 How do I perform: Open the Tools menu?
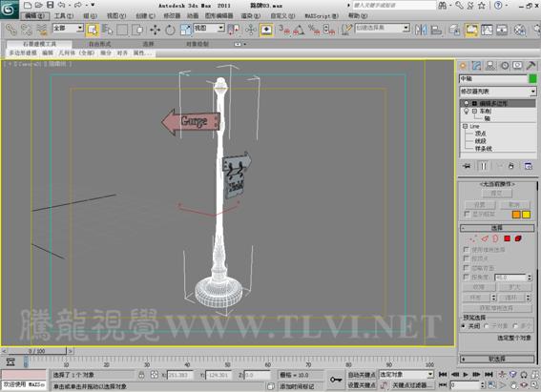64,16
